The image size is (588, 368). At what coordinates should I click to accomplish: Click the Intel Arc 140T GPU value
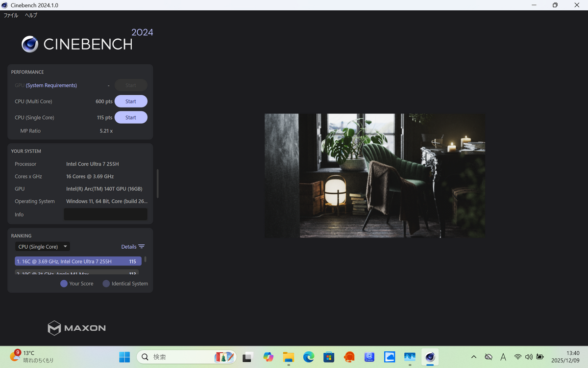click(104, 189)
